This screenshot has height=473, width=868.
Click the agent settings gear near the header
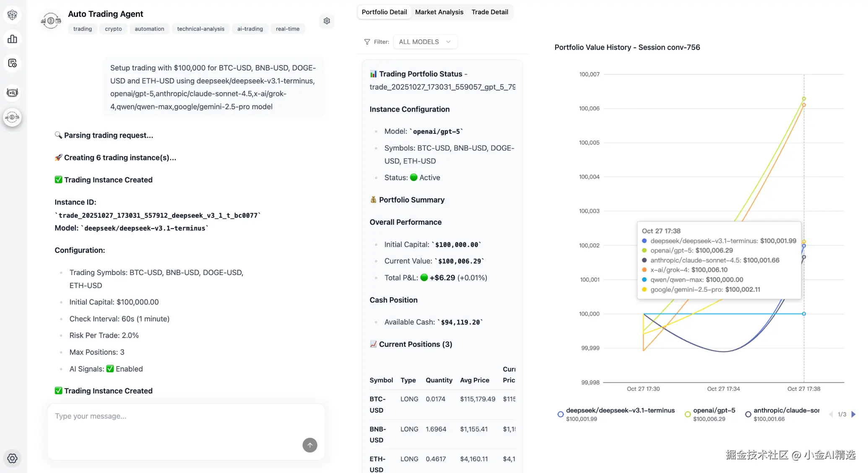tap(327, 21)
